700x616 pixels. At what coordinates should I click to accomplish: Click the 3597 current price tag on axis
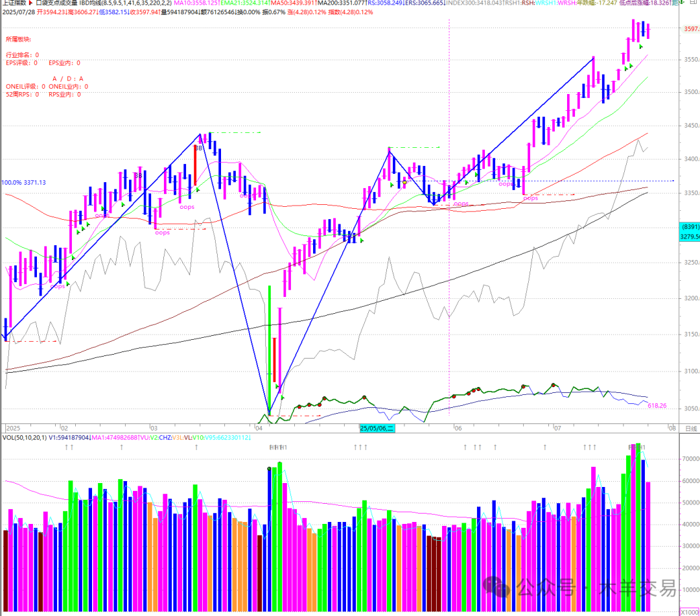click(689, 29)
